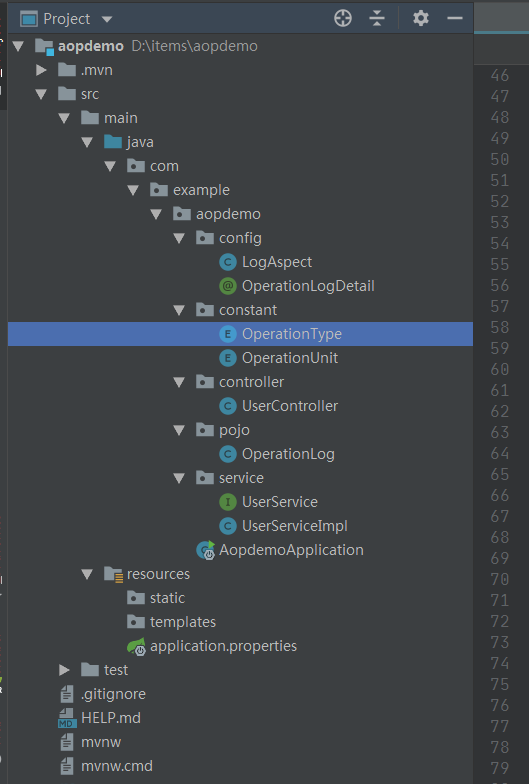Viewport: 529px width, 784px height.
Task: Click the templates folder icon
Action: click(x=136, y=622)
